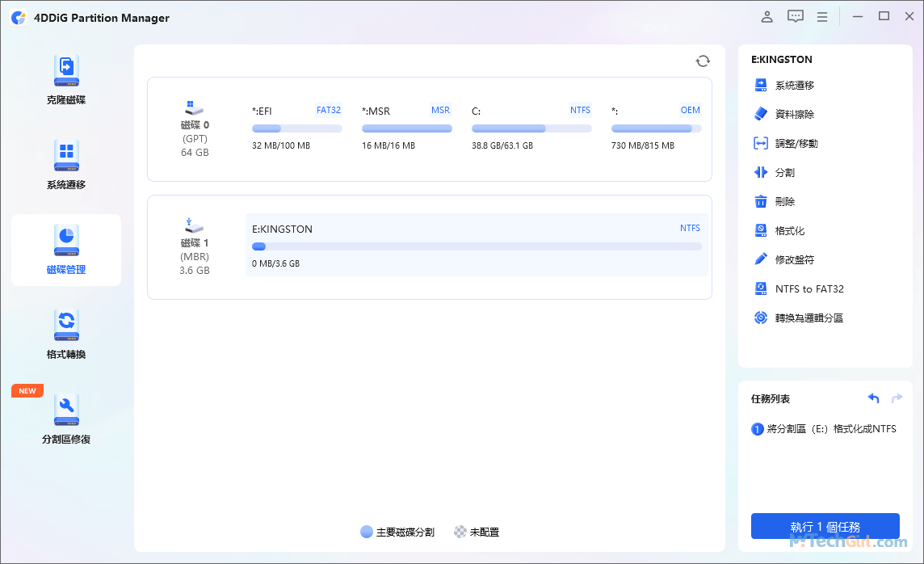Refresh the disk list

[x=703, y=61]
